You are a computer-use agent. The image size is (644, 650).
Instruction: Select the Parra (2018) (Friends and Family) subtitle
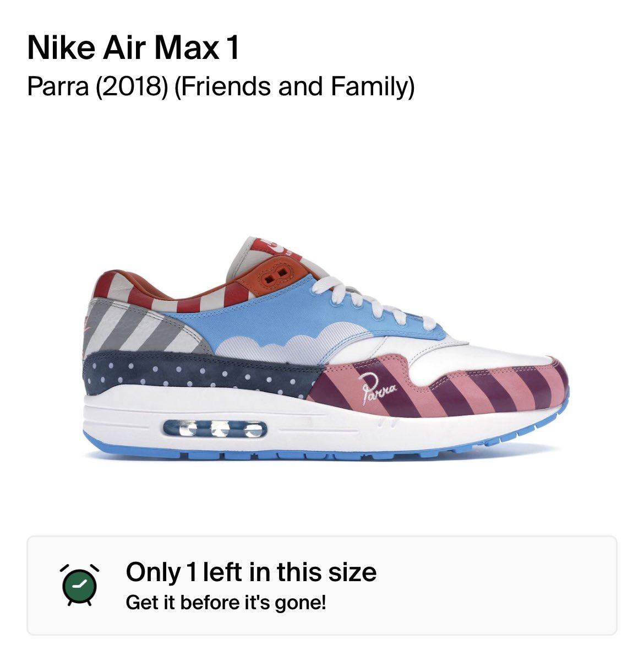pos(221,86)
